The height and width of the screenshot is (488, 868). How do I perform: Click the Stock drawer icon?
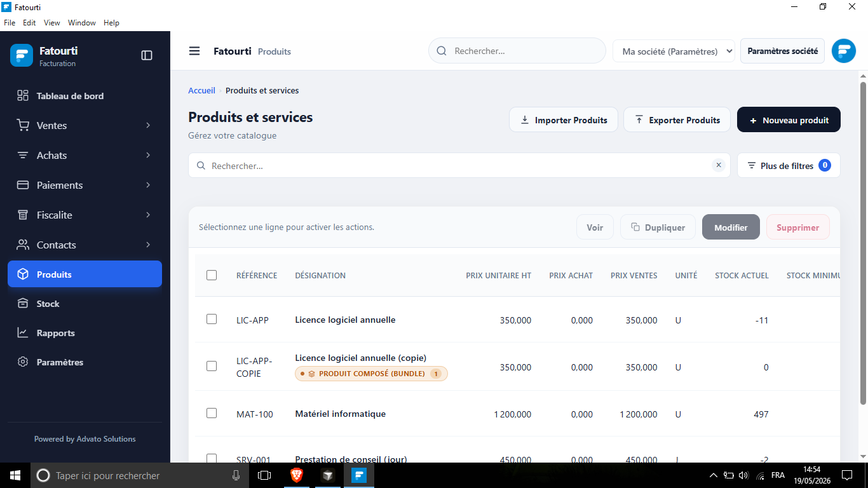tap(23, 303)
